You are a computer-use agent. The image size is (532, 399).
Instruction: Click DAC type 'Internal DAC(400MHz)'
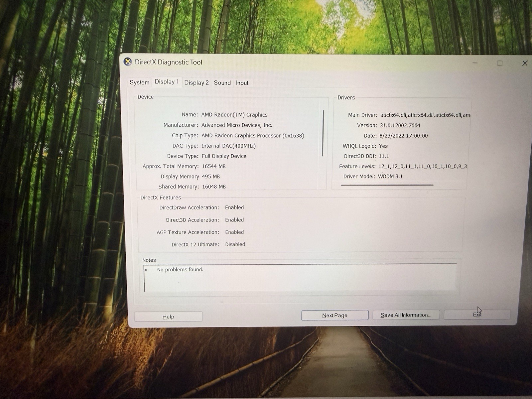pos(229,146)
